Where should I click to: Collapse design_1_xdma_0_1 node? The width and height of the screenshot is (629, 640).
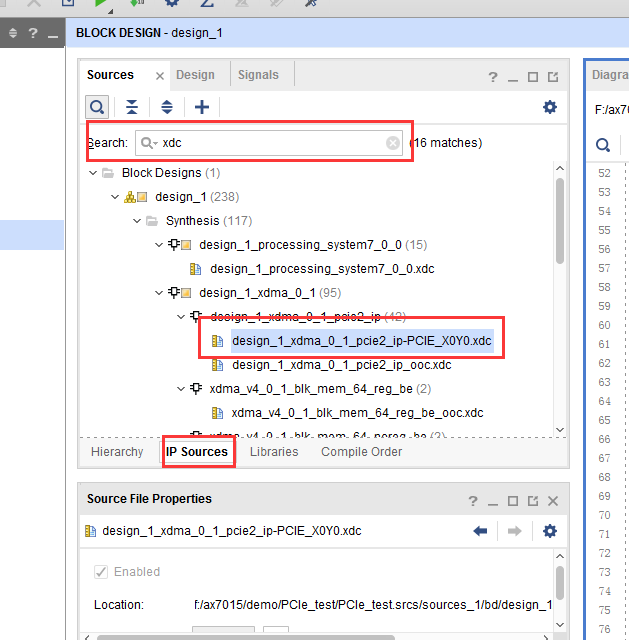(x=159, y=293)
